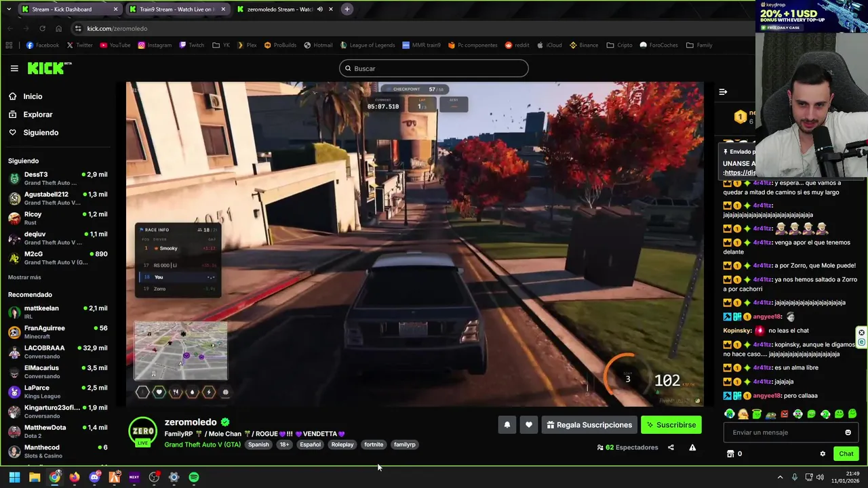Click the zeromoledo LIVE avatar
868x488 pixels.
click(142, 432)
